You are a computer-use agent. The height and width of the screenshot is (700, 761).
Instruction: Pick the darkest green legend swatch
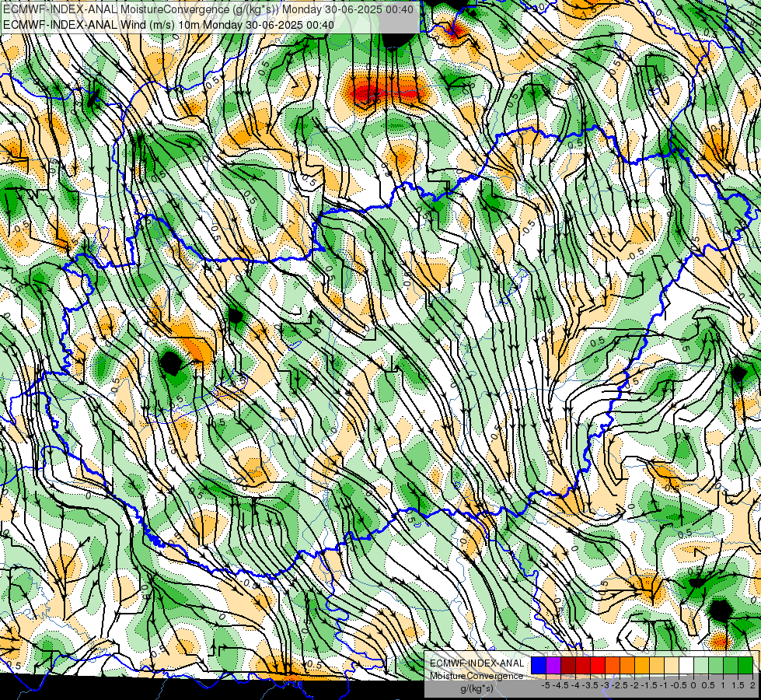(x=745, y=665)
